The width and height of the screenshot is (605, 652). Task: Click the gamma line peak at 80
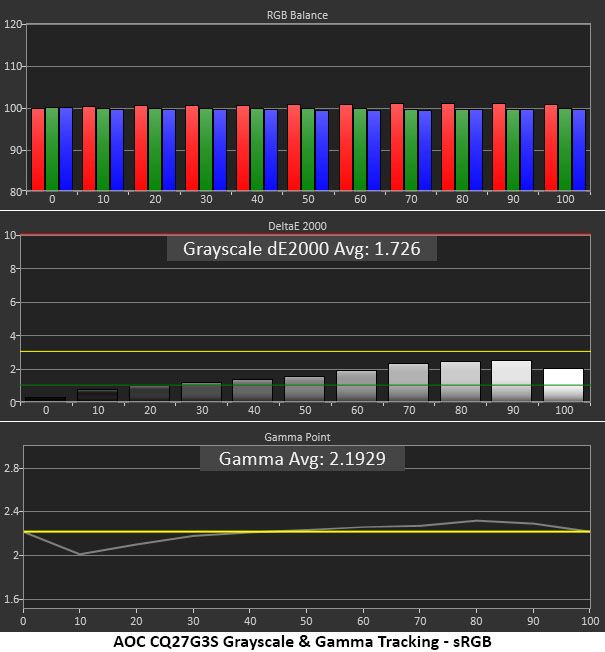tap(477, 521)
